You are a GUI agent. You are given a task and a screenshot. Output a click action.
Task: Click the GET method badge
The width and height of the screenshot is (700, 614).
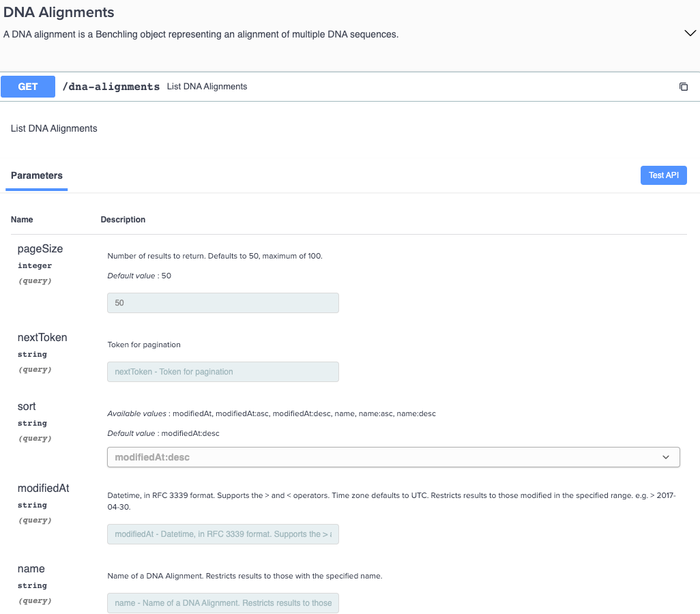click(x=28, y=87)
